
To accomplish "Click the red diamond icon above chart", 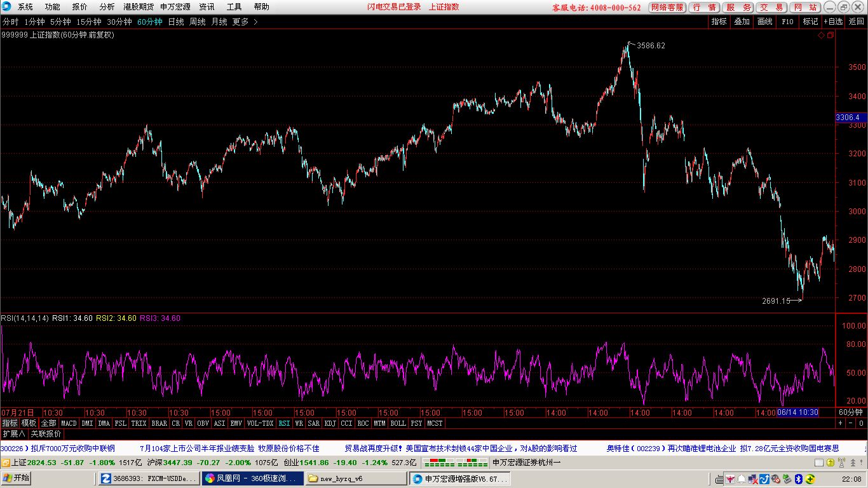I will [x=821, y=36].
